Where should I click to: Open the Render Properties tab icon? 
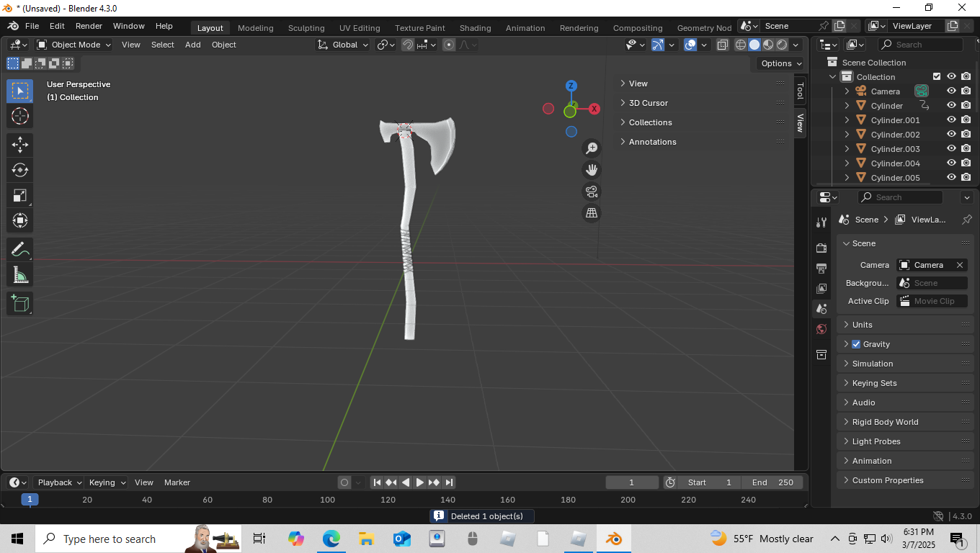click(821, 248)
